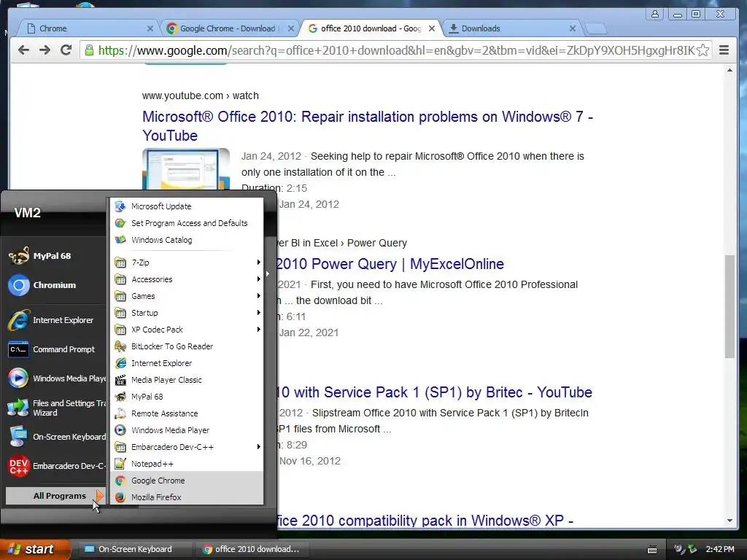Launch Google Chrome from All Programs
The height and width of the screenshot is (560, 747).
click(187, 481)
